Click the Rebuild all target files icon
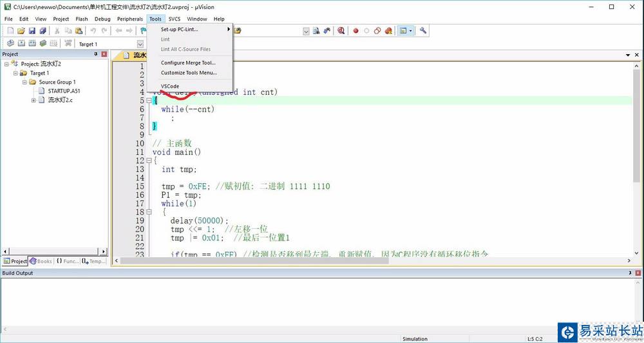 [32, 43]
